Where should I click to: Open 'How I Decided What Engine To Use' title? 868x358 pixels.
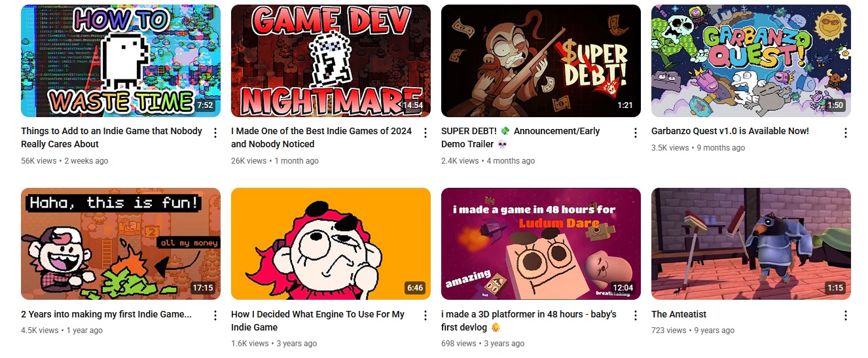pyautogui.click(x=317, y=321)
